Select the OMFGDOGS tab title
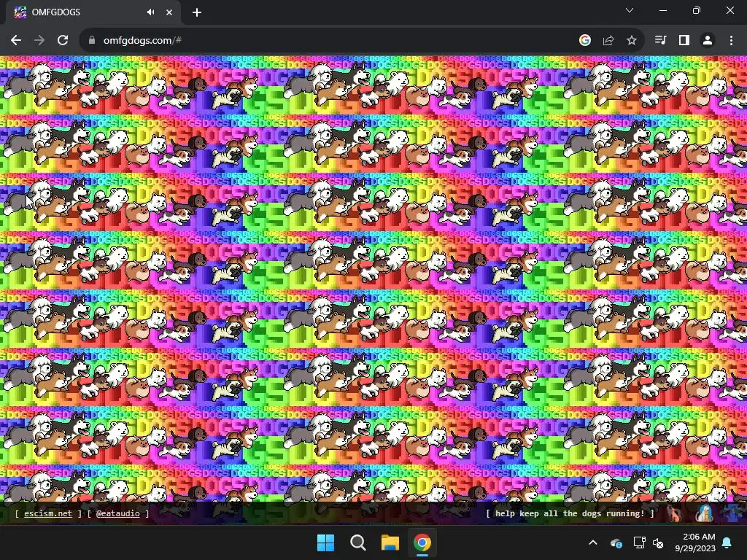Screen dimensions: 747x560 tap(55, 12)
